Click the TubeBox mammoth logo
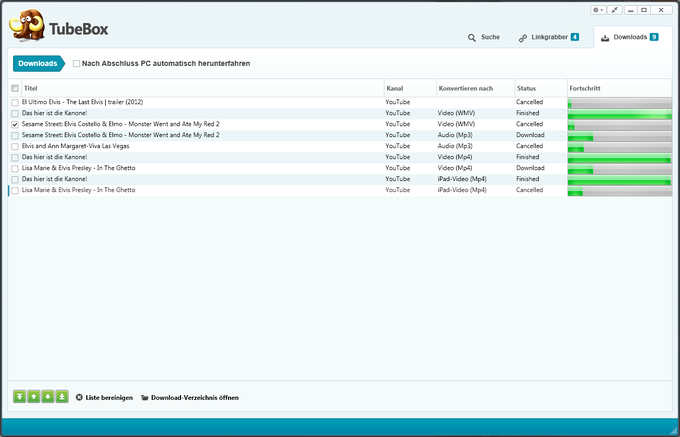The image size is (680, 437). click(x=27, y=26)
